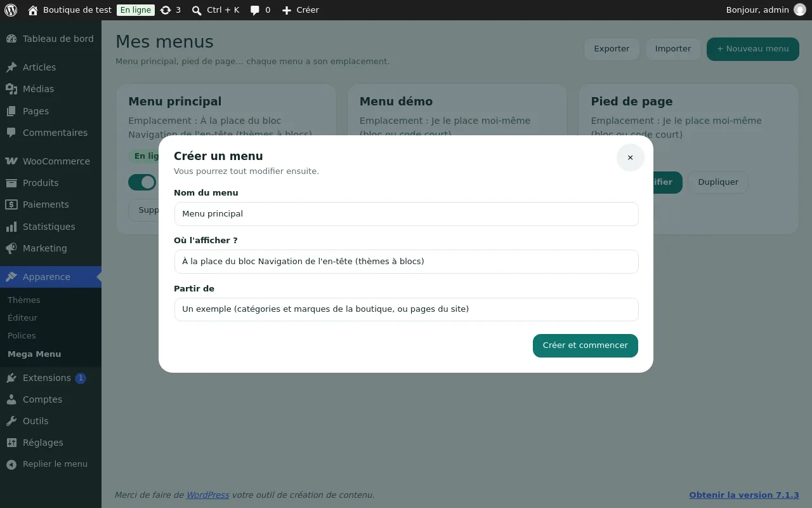Click the Marketing megaphone icon
Image resolution: width=812 pixels, height=508 pixels.
coord(11,248)
